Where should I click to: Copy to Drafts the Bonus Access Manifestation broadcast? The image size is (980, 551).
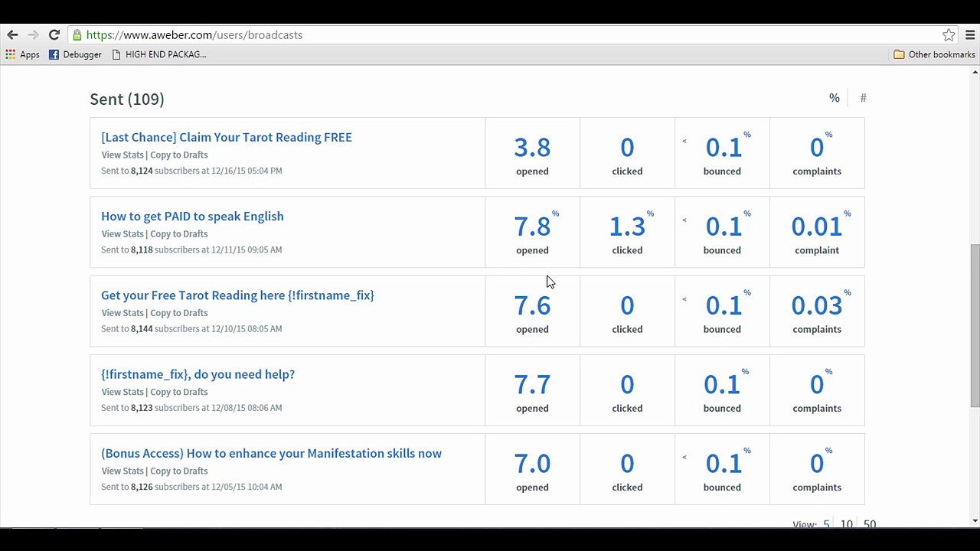179,471
